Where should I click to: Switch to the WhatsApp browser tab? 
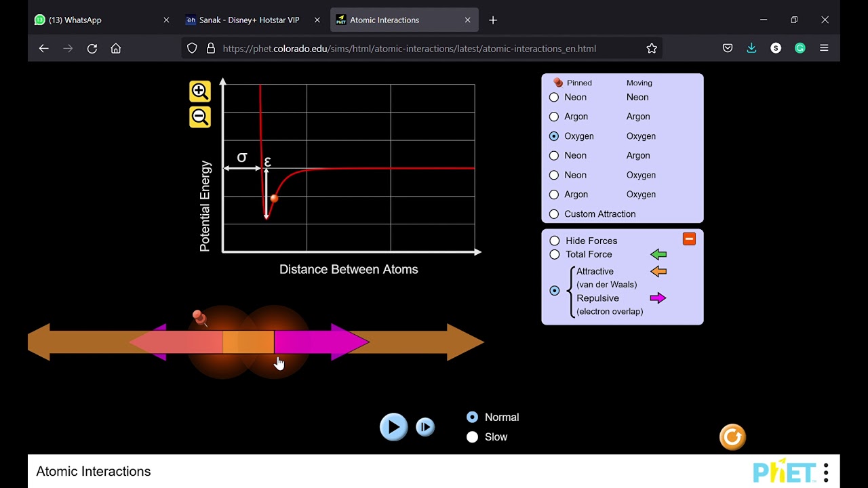click(102, 20)
